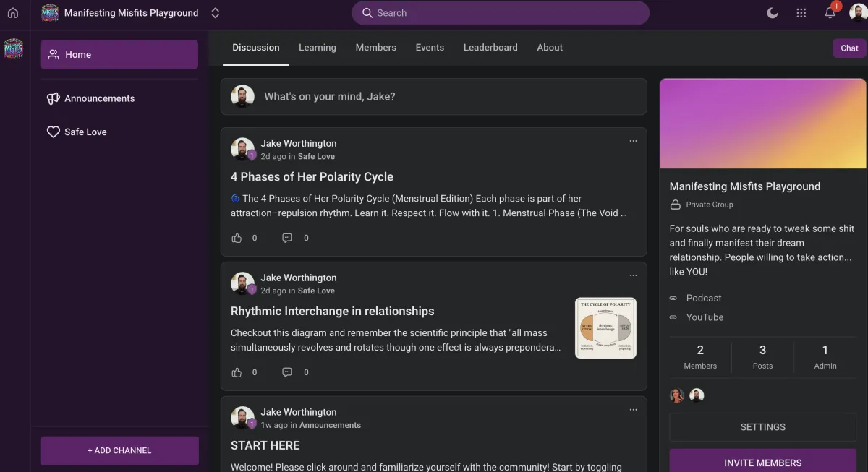Viewport: 868px width, 472px height.
Task: Click the Misfits community logo in left rail
Action: pyautogui.click(x=13, y=49)
